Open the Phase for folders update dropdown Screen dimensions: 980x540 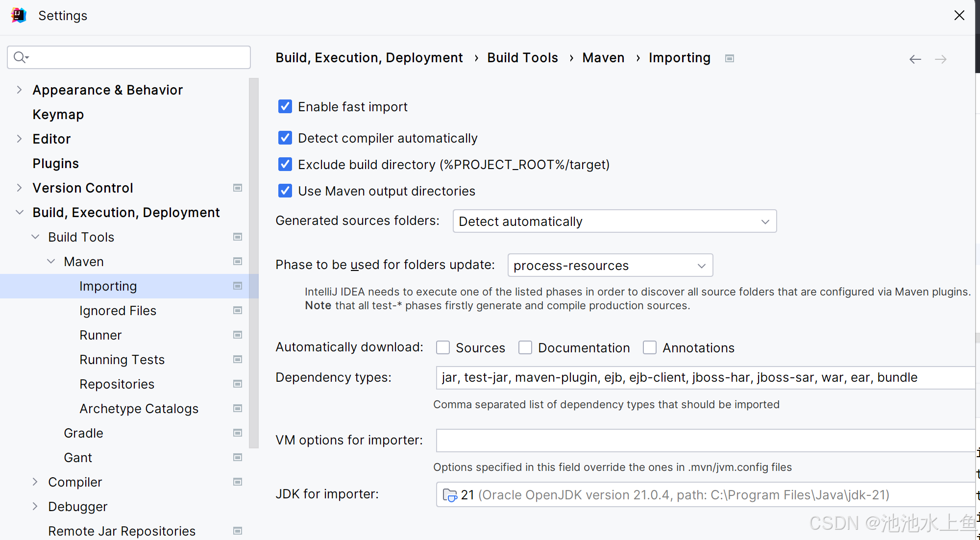610,266
